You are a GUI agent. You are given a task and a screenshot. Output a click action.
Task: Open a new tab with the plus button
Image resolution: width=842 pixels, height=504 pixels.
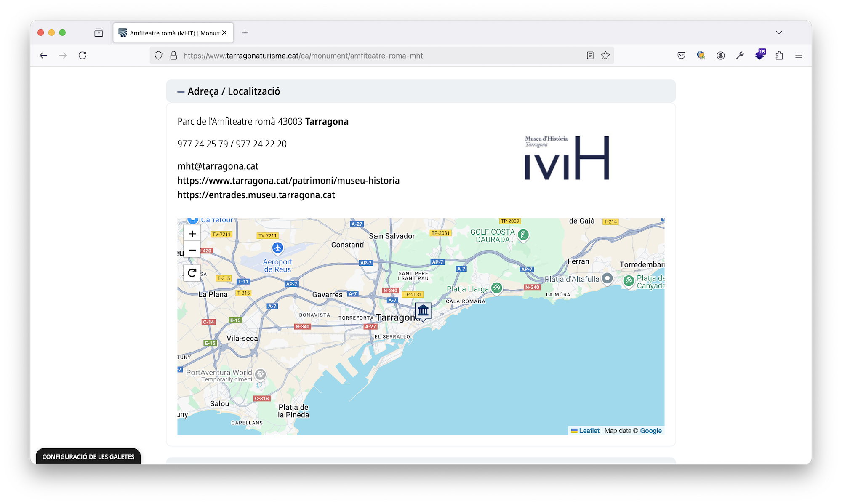[245, 33]
